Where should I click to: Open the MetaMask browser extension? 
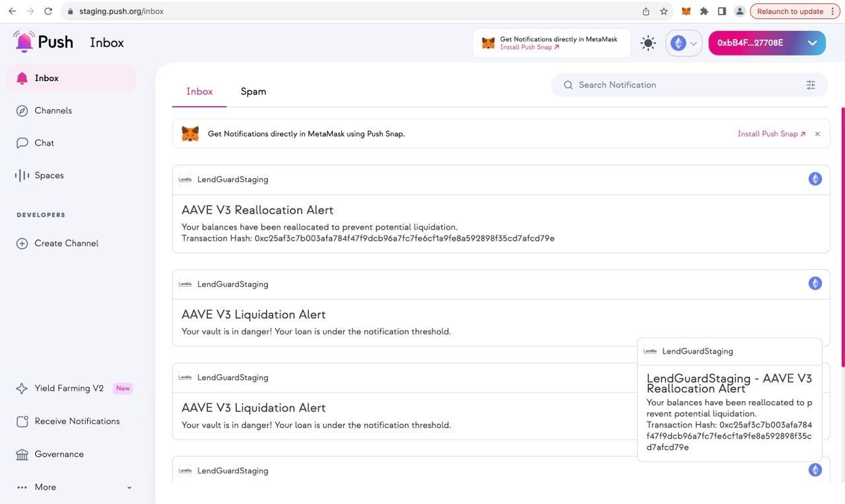[x=686, y=11]
